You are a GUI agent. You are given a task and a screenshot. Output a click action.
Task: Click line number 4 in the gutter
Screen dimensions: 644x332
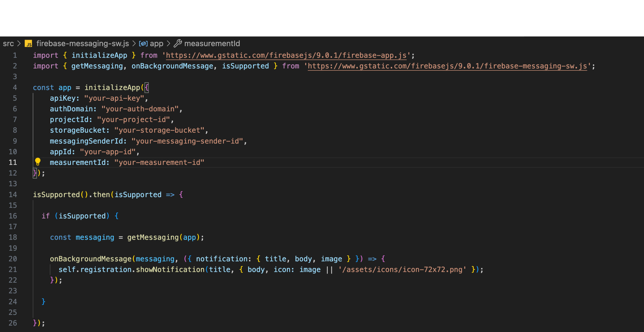tap(15, 88)
